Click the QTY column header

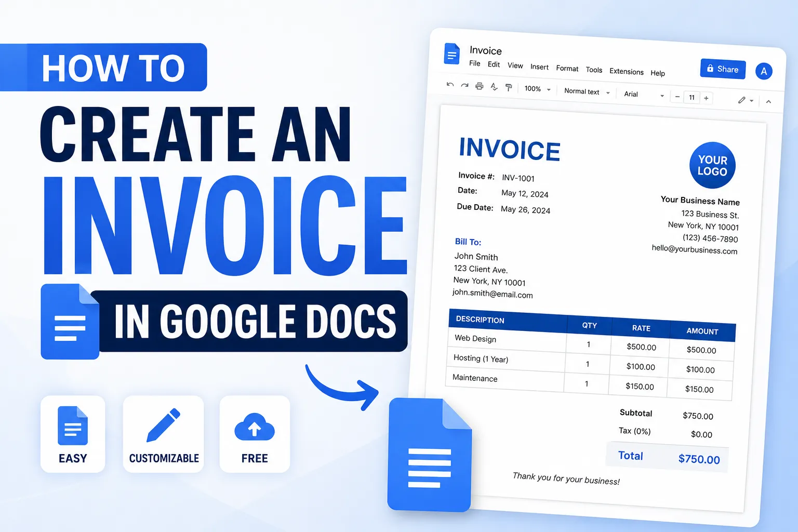click(x=589, y=325)
